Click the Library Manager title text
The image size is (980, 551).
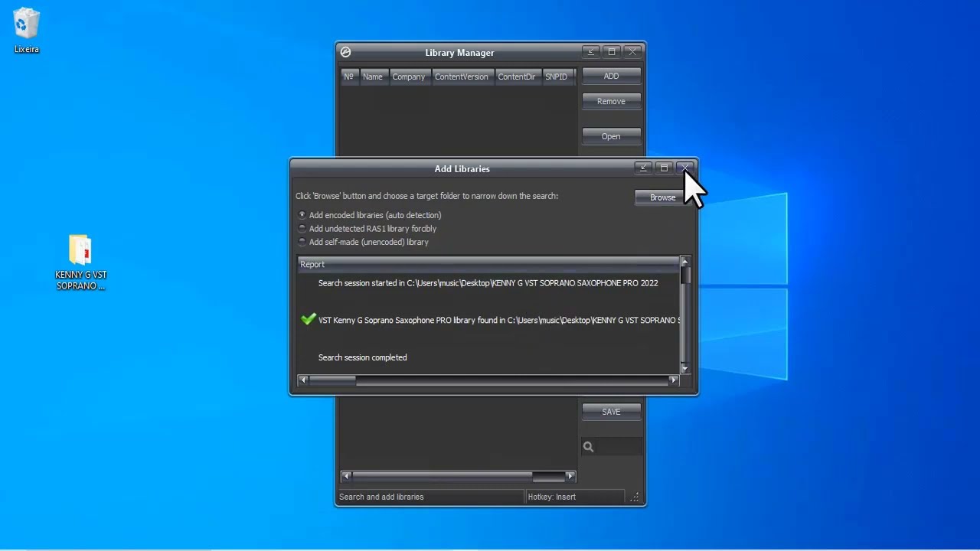click(x=459, y=53)
